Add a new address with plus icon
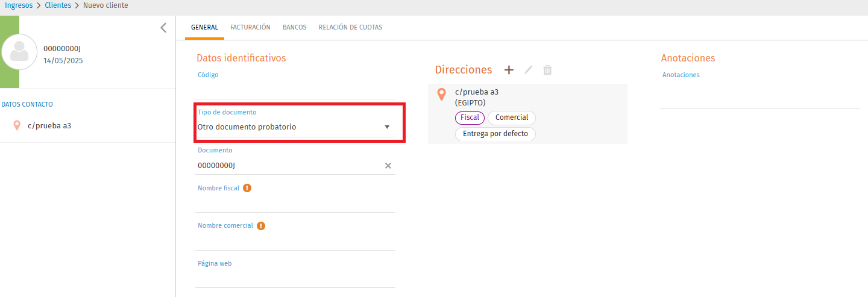 (x=509, y=70)
